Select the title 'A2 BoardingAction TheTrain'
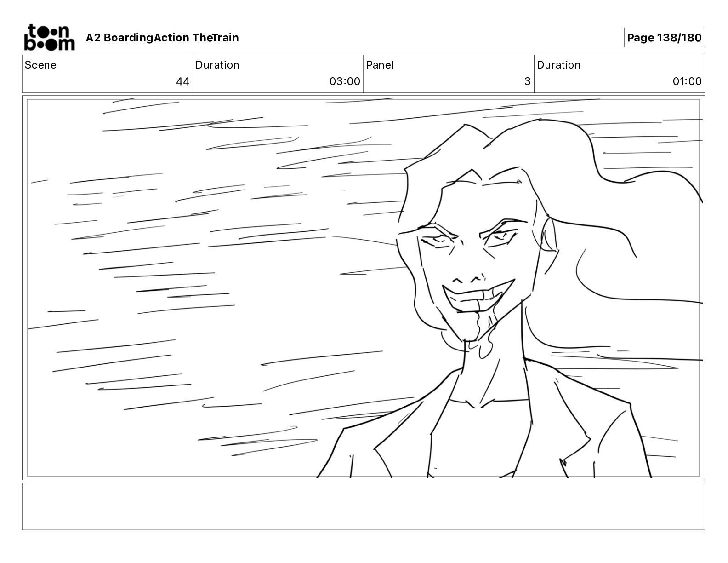 (x=162, y=38)
